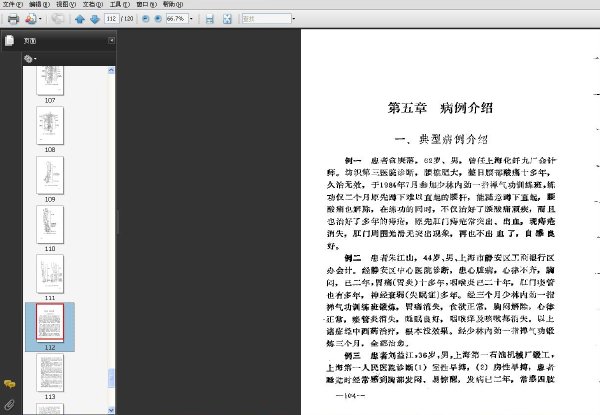Open pages panel options gear menu
This screenshot has height=415, width=600.
coord(30,59)
